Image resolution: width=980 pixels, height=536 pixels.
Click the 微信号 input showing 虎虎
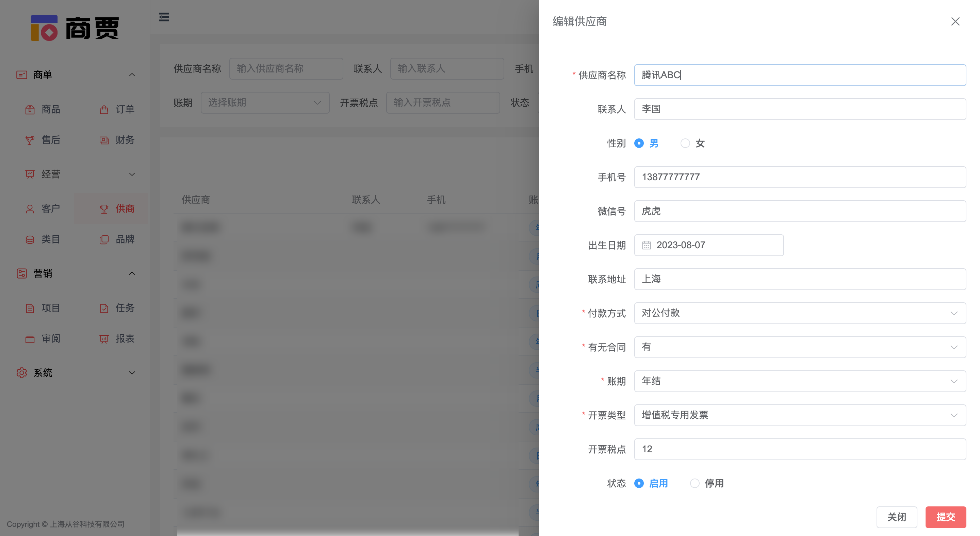point(799,211)
